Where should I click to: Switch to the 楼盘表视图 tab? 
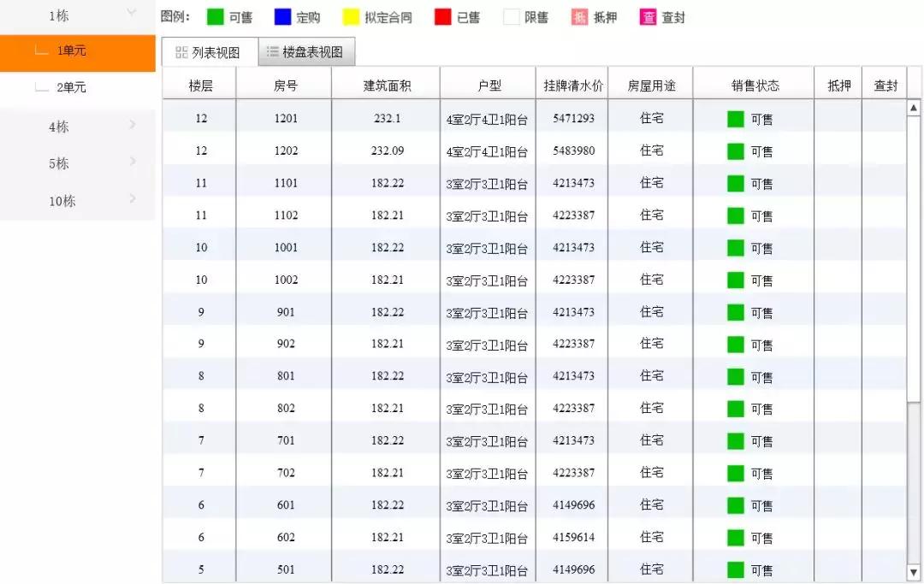pos(312,51)
